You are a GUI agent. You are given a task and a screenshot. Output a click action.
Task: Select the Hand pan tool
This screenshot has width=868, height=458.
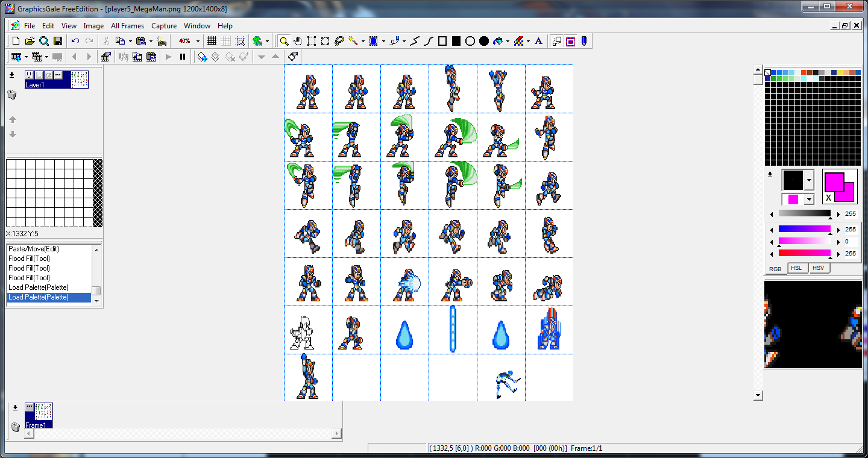[298, 41]
